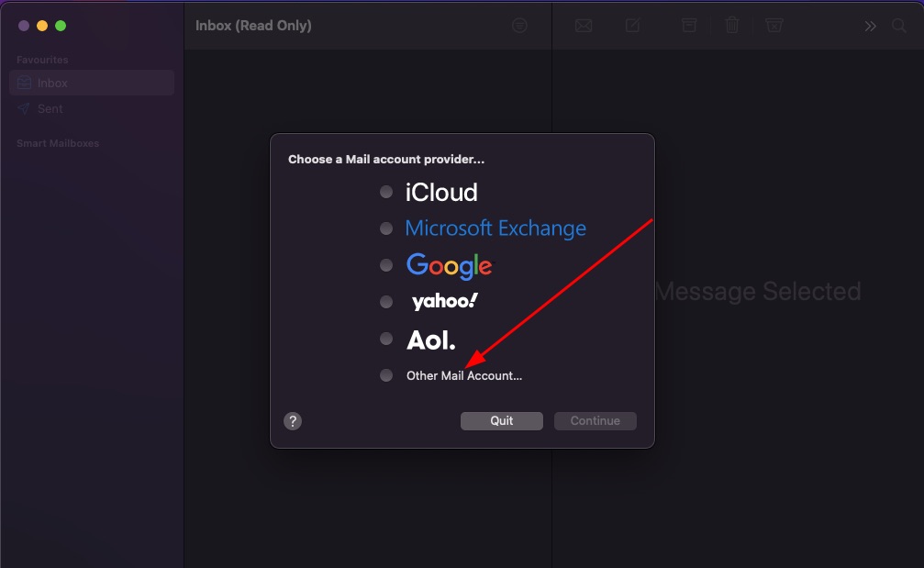Expand the toolbar overflow chevron
The width and height of the screenshot is (924, 568).
pos(871,26)
